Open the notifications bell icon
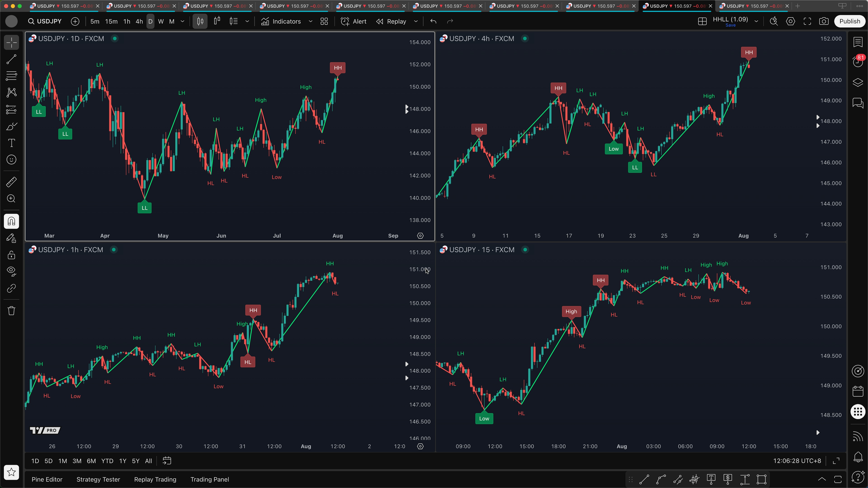The width and height of the screenshot is (868, 488). coord(858,457)
